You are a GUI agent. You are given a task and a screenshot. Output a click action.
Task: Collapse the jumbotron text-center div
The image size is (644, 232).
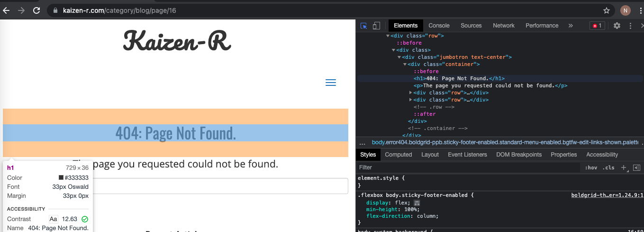coord(399,57)
